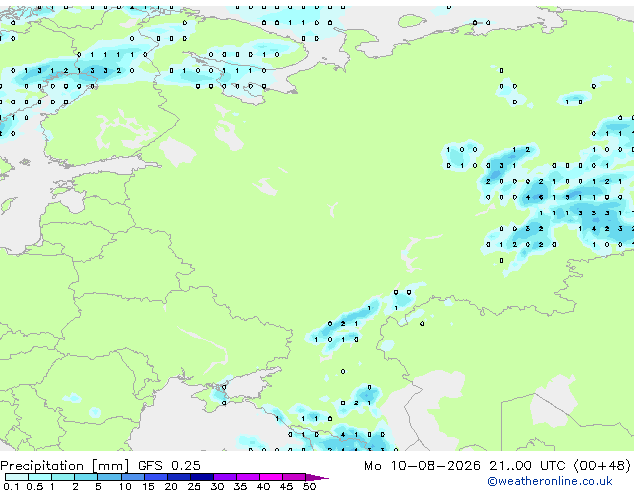Click the 'GFS 0.25' model label
The image size is (634, 490).
point(169,466)
